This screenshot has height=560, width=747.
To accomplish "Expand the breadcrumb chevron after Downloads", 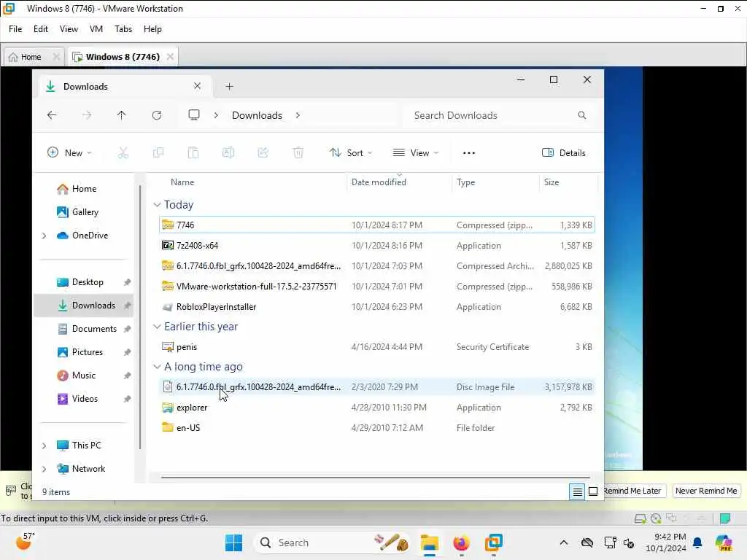I will [x=298, y=115].
